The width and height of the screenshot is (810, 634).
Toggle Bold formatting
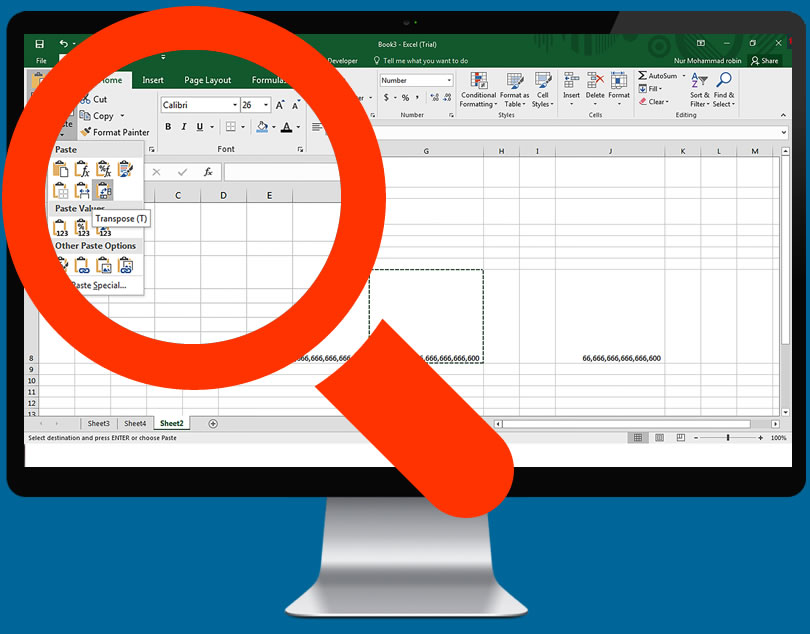(168, 126)
